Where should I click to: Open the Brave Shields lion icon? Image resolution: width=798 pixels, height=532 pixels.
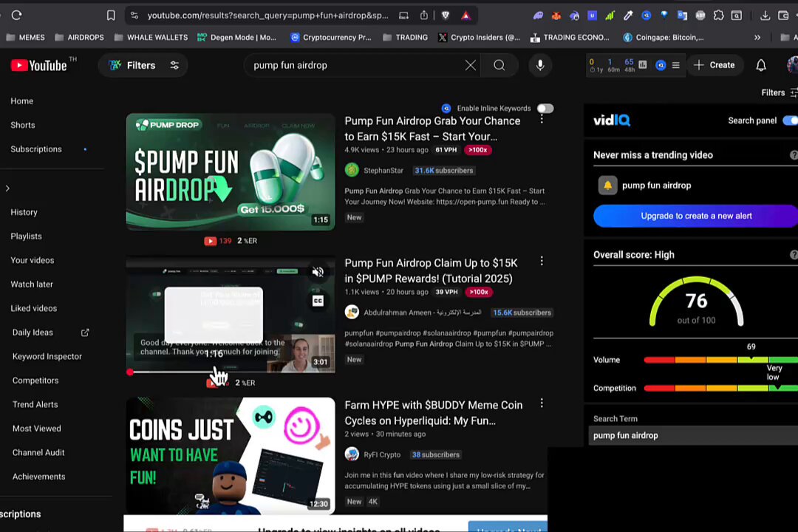[x=446, y=16]
